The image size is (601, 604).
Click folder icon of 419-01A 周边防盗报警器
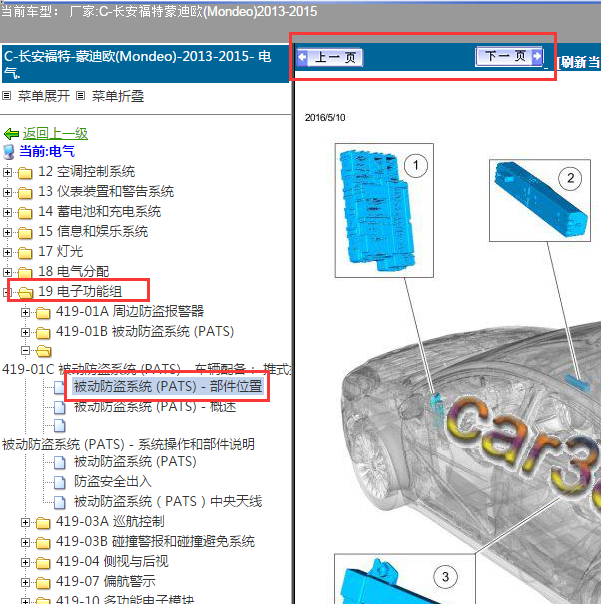point(43,313)
